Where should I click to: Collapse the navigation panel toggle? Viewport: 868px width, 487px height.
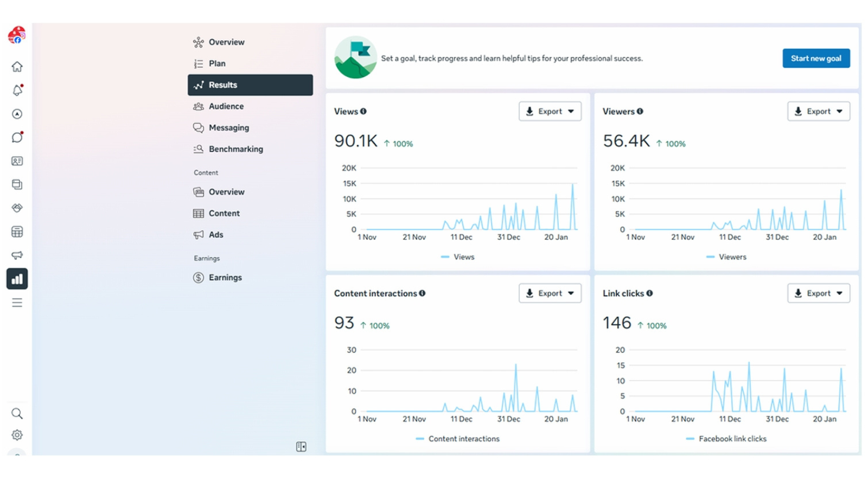click(301, 447)
